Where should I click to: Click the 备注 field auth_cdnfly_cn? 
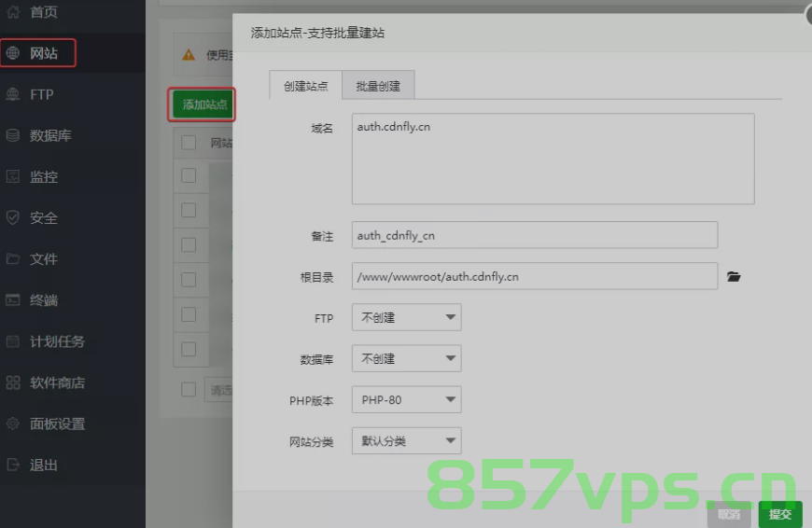pos(535,235)
